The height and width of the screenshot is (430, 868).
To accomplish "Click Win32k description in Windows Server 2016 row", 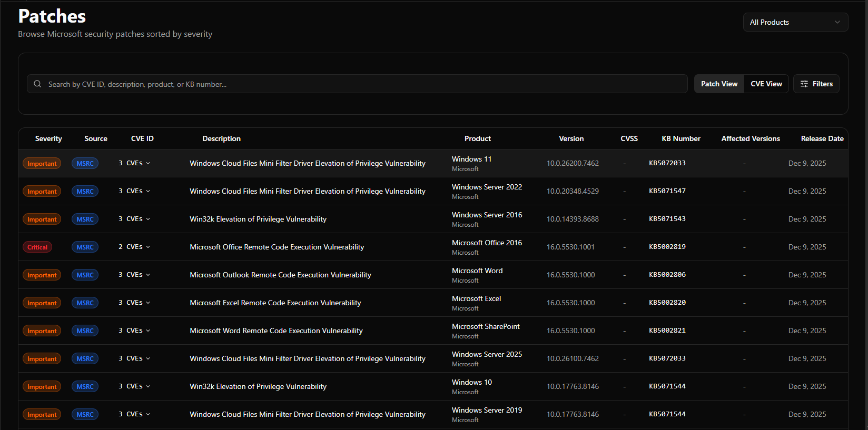I will pos(258,219).
